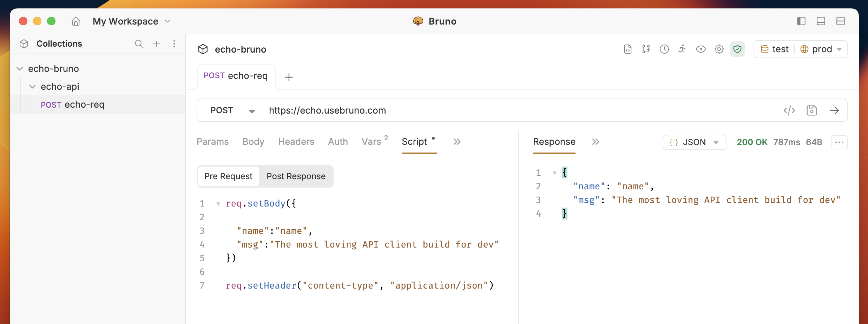This screenshot has height=324, width=868.
Task: Open the collection runner icon
Action: [x=683, y=49]
